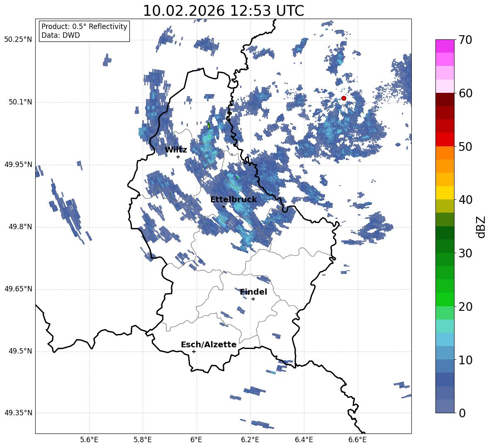
Task: Click the colorbar tick label 10
Action: (x=465, y=360)
